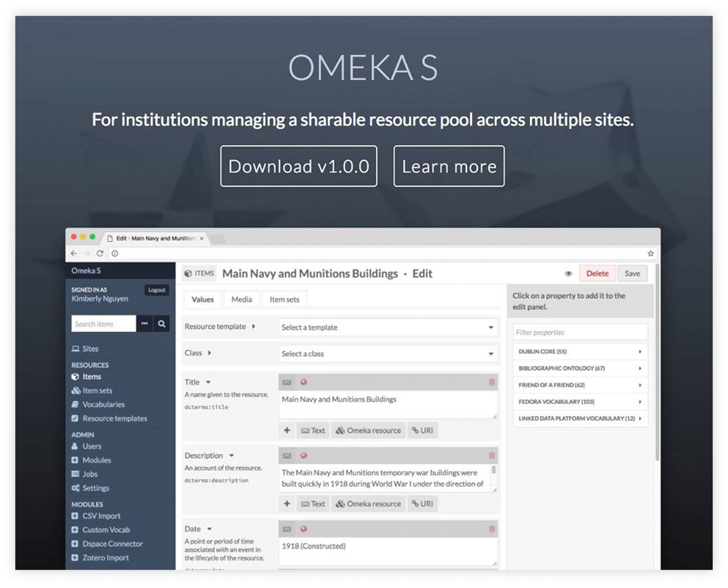The width and height of the screenshot is (728, 588).
Task: Reload the page with the refresh icon
Action: 100,253
